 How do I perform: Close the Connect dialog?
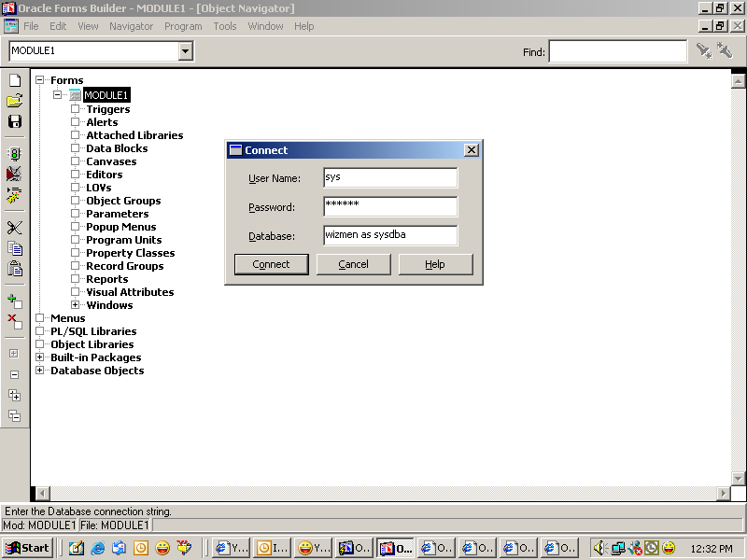point(472,150)
